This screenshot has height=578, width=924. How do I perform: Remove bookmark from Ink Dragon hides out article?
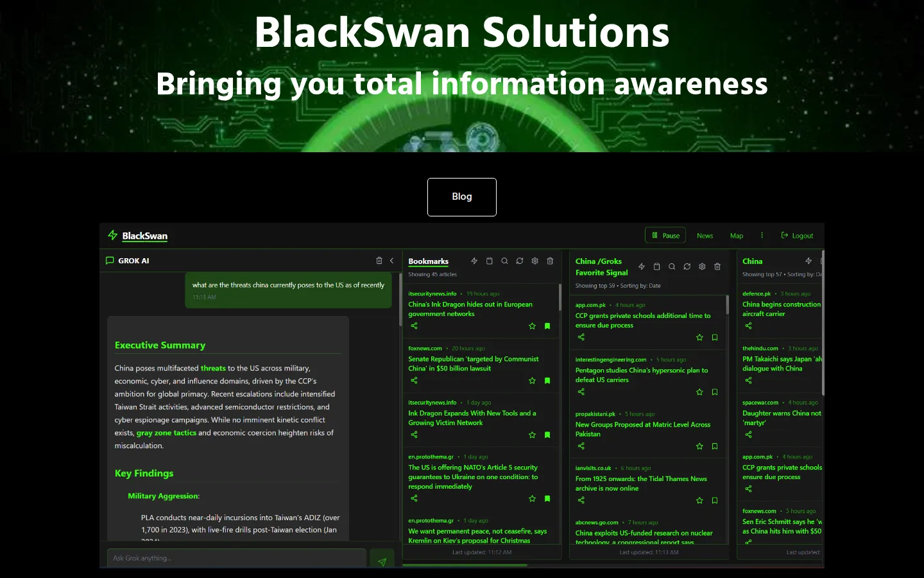pyautogui.click(x=547, y=326)
